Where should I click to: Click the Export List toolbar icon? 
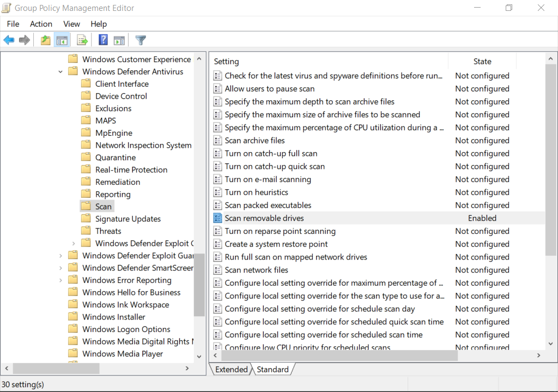coord(82,40)
